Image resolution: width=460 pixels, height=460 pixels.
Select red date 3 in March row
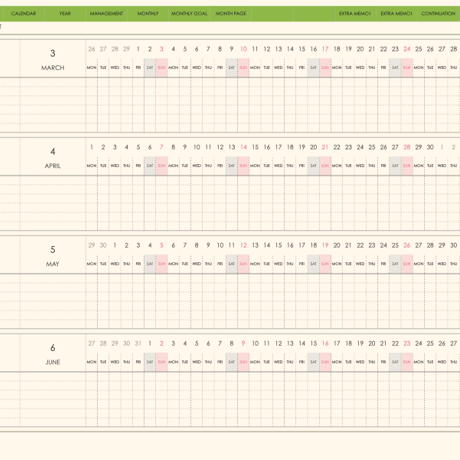pyautogui.click(x=162, y=49)
